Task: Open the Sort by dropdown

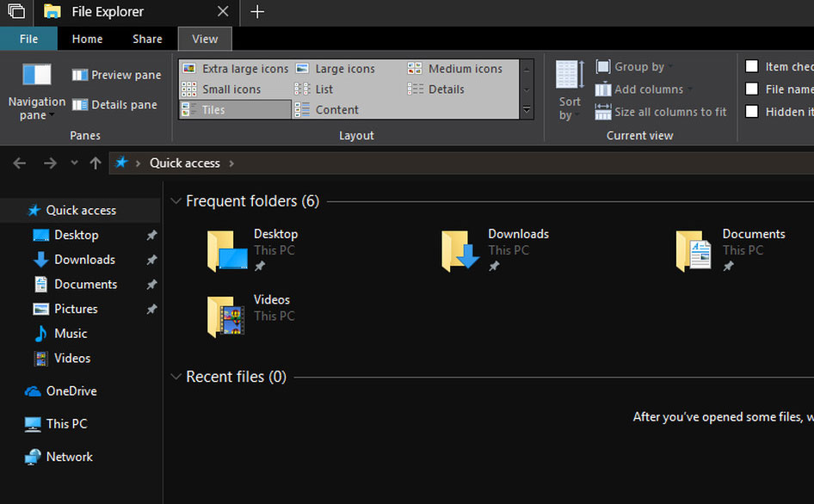Action: coord(570,90)
